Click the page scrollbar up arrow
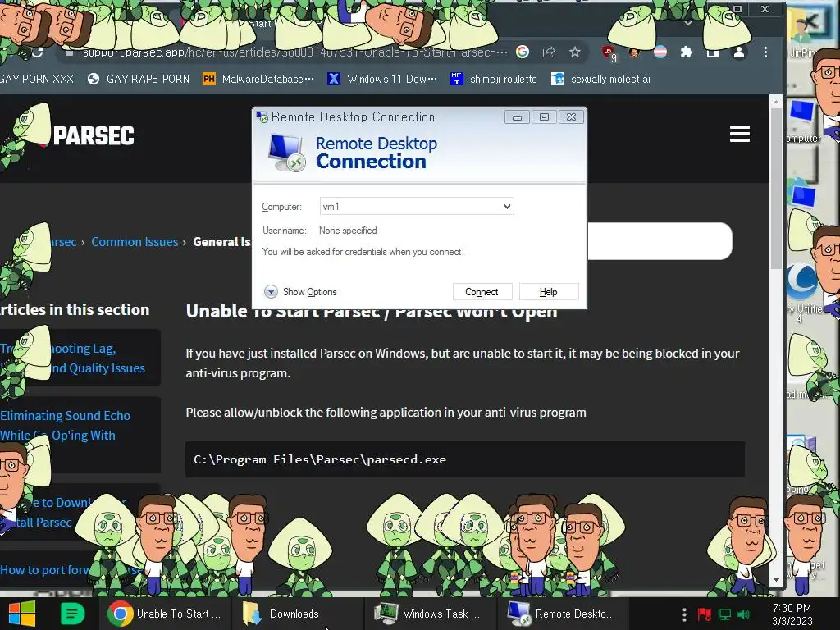Screen dimensions: 840x630 776,101
